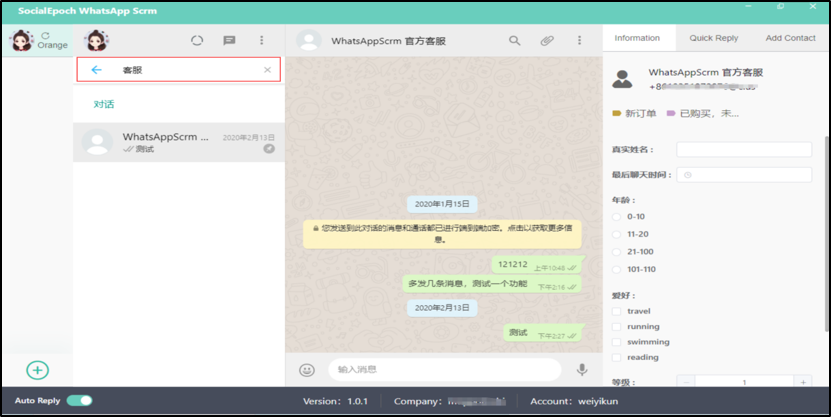
Task: Open the profile avatar above chat list
Action: (x=96, y=40)
